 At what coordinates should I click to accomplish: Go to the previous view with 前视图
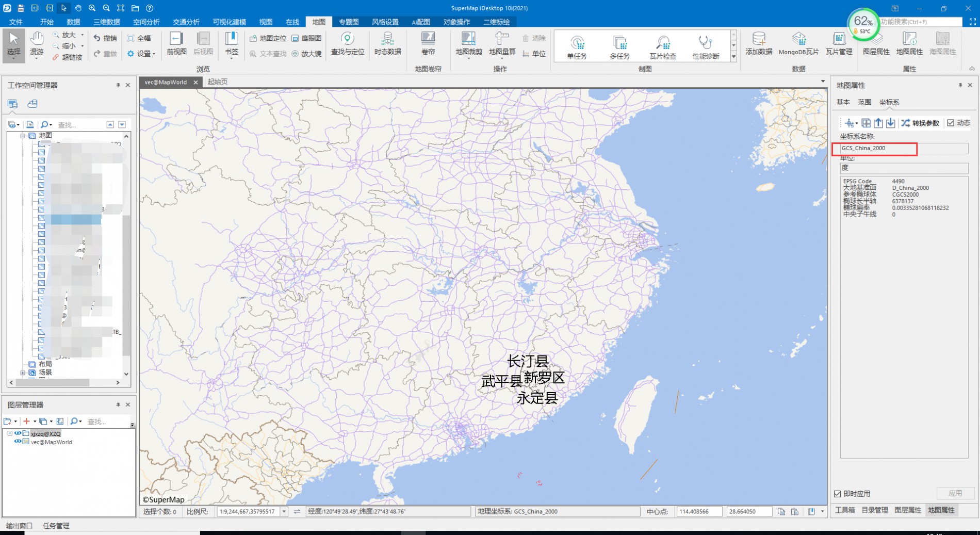pyautogui.click(x=176, y=44)
